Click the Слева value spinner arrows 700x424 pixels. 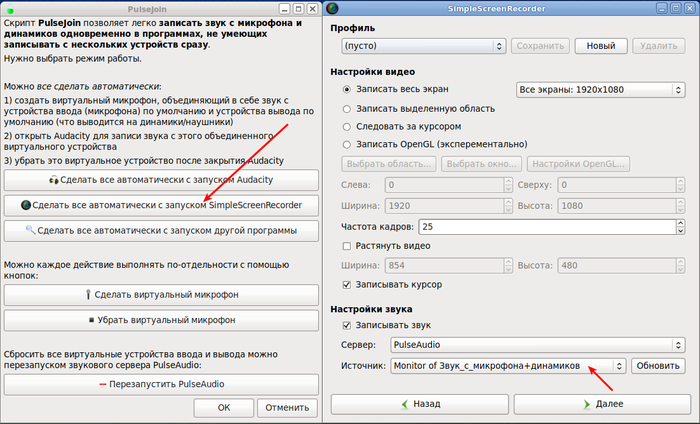[508, 185]
